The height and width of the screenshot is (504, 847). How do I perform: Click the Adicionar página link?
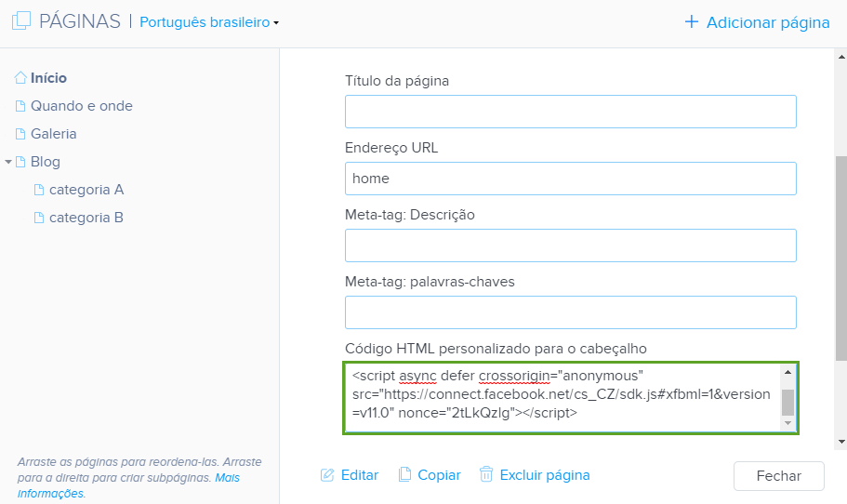[x=768, y=22]
